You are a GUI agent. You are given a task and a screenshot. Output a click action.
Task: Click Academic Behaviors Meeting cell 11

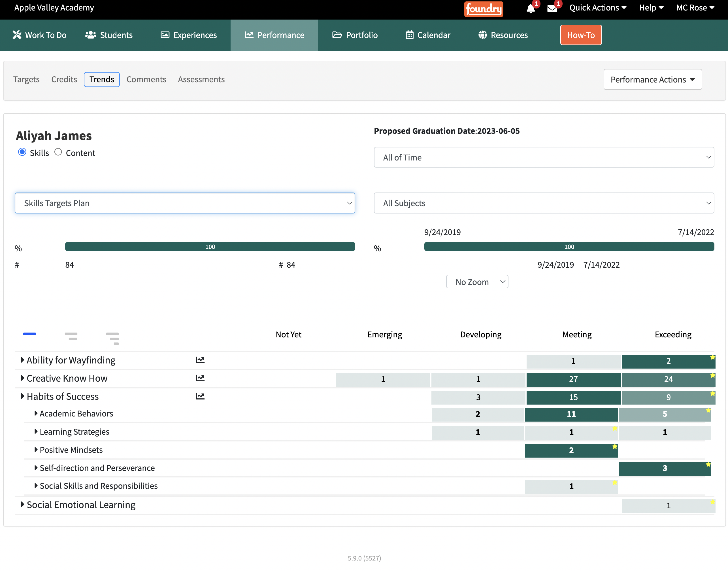[571, 414]
